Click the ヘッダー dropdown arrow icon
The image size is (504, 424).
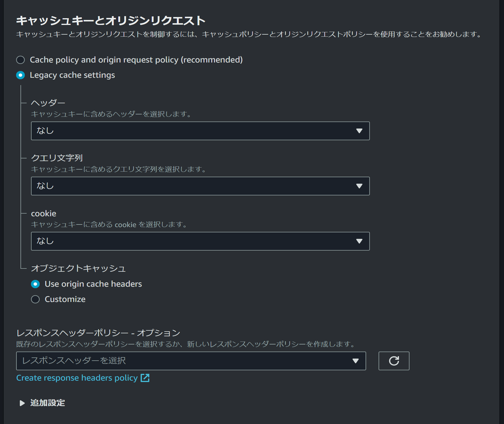tap(359, 131)
